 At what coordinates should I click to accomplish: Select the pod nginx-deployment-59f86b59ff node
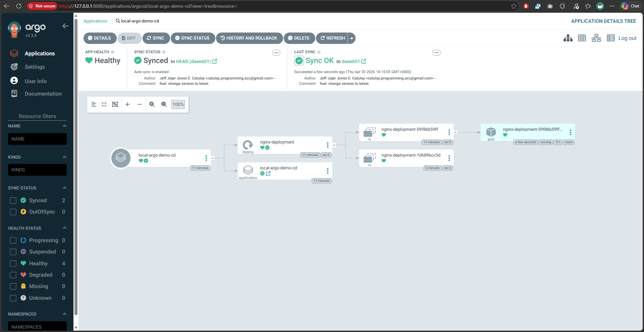pos(528,132)
